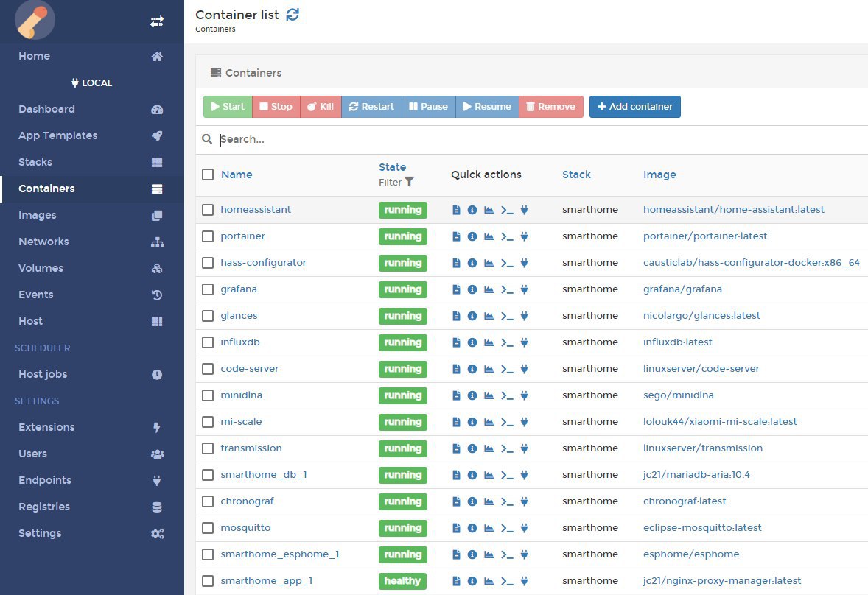Open Volumes in sidebar

[x=92, y=269]
